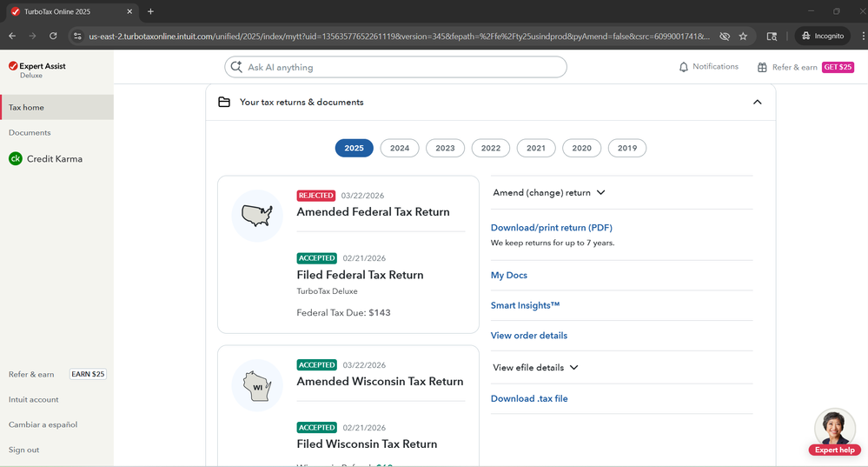Screen dimensions: 868x467
Task: Click the Download .tax file link
Action: (x=529, y=398)
